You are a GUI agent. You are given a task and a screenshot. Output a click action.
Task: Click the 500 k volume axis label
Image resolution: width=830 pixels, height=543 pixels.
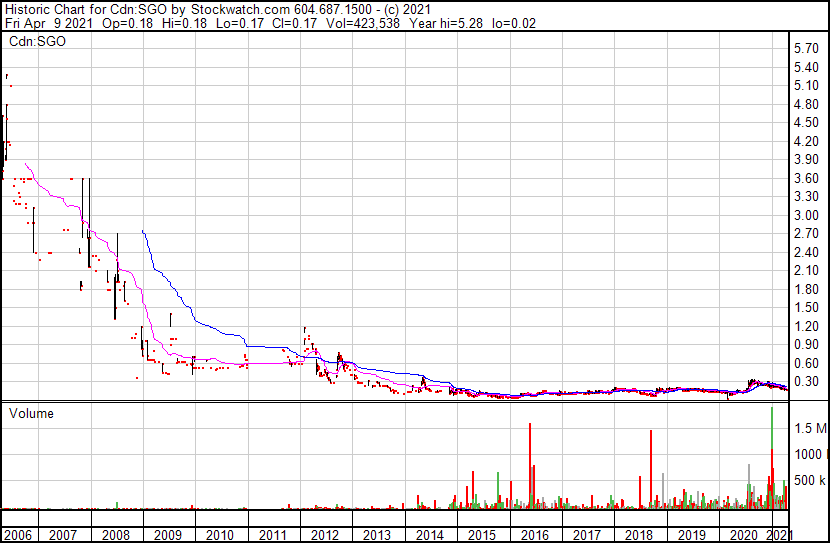pyautogui.click(x=809, y=480)
